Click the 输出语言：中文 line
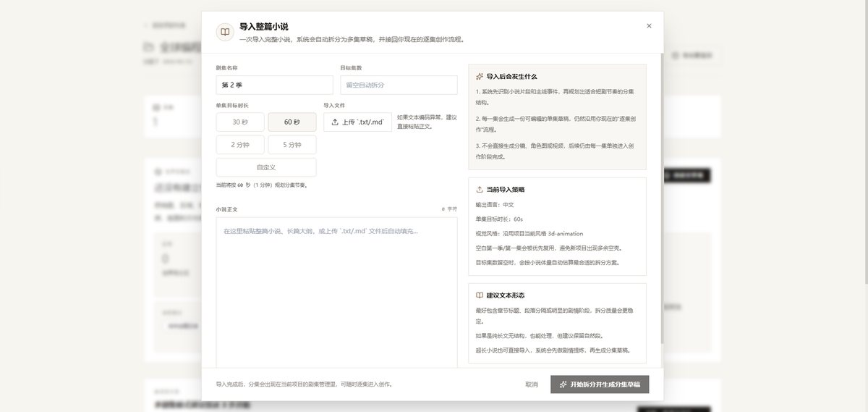 coord(495,205)
